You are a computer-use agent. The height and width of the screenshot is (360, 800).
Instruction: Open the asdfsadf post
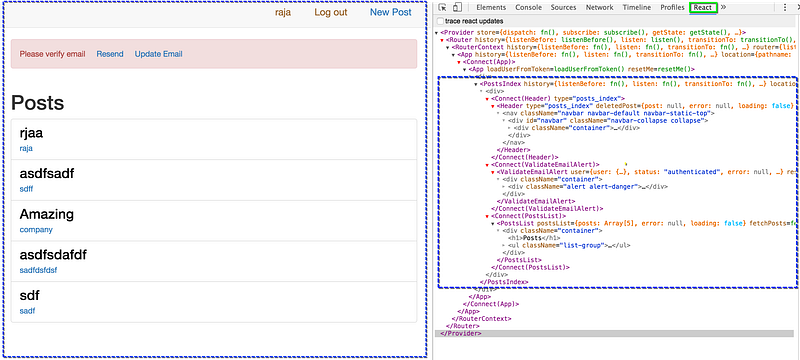47,174
